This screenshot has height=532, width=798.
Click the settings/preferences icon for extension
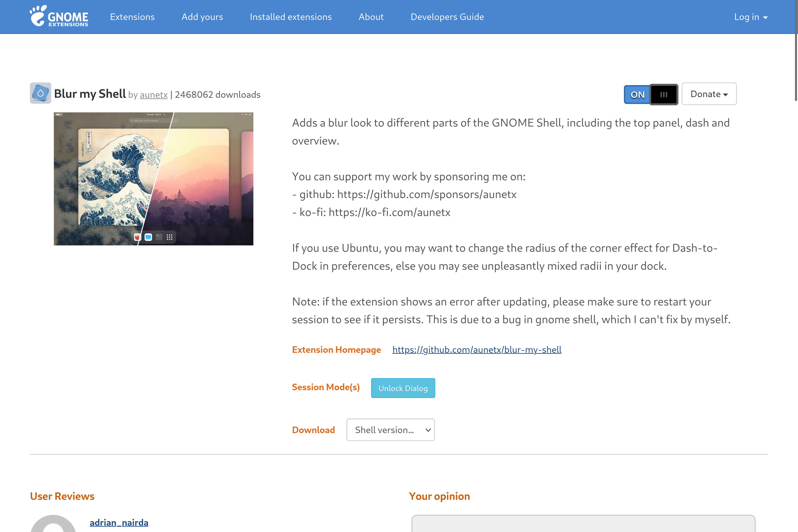pyautogui.click(x=663, y=94)
